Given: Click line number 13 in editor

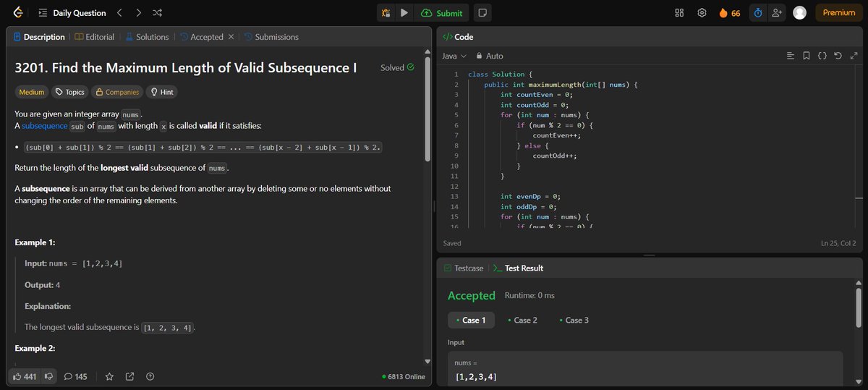Looking at the screenshot, I should point(455,196).
